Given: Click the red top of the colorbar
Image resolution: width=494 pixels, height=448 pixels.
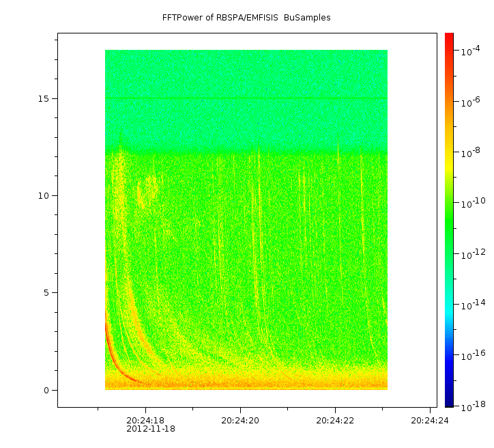Looking at the screenshot, I should tap(449, 40).
